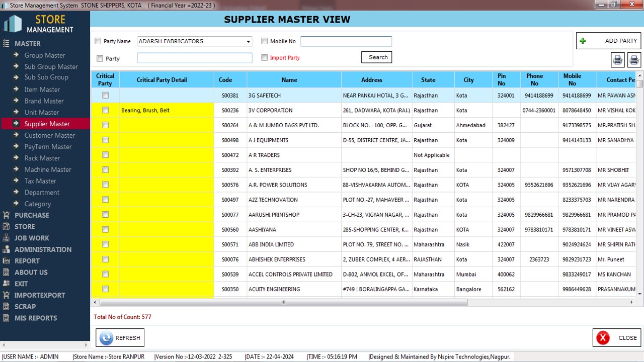The image size is (644, 362).
Task: Click the rightmost printer icon button
Action: tap(634, 60)
